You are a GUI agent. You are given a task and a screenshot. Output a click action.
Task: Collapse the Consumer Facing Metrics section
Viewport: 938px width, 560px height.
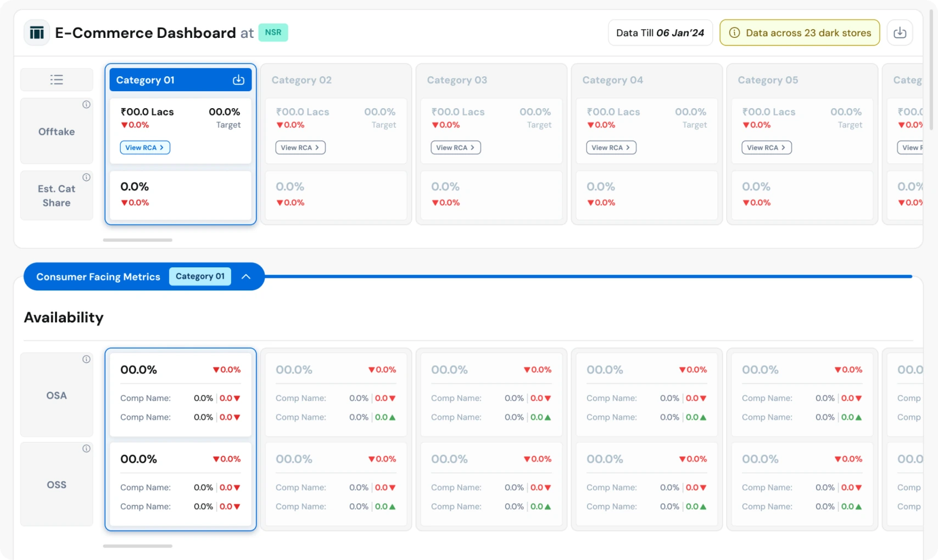[246, 277]
